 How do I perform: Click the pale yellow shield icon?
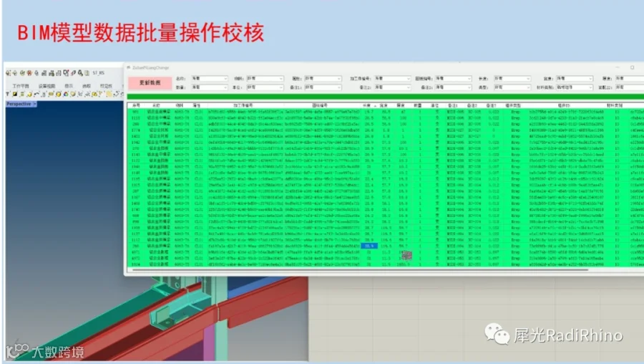pyautogui.click(x=73, y=94)
